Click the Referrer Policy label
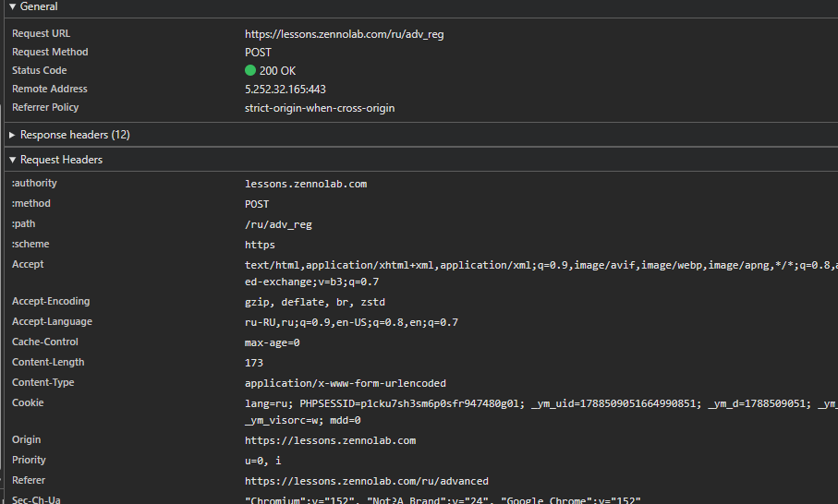The height and width of the screenshot is (504, 838). pos(45,107)
